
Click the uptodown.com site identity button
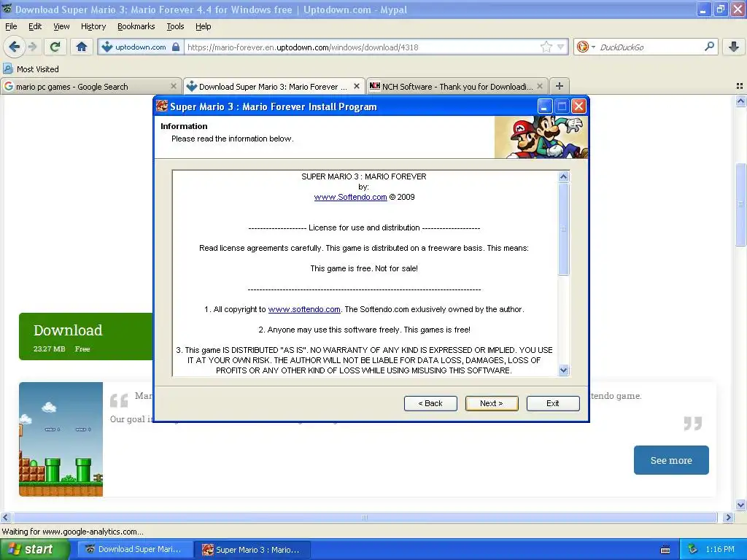tap(141, 47)
